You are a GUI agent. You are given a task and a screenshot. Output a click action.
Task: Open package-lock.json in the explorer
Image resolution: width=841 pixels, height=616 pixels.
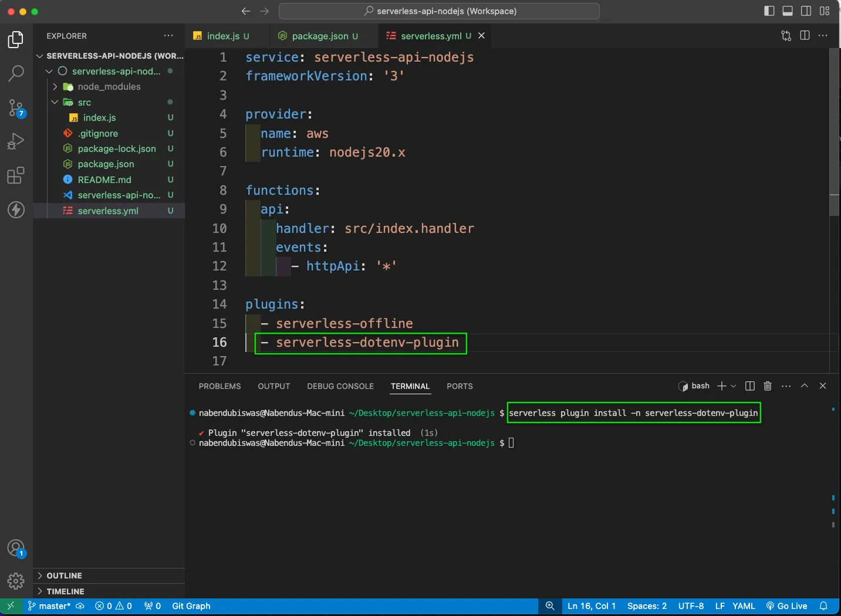tap(109, 148)
